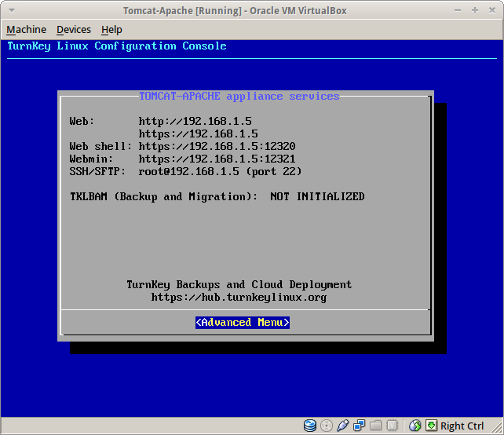Click the virtualization chip indicator icon

392,426
